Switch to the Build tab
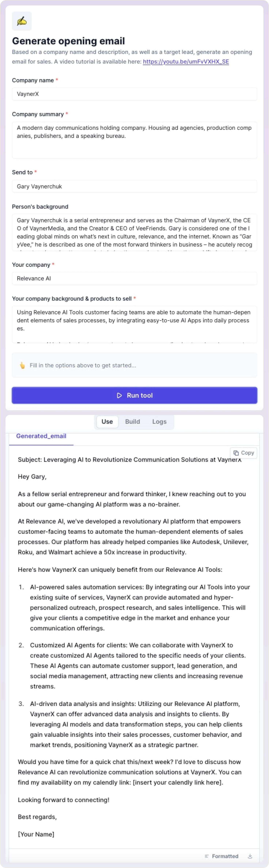This screenshot has width=269, height=868. coord(133,422)
